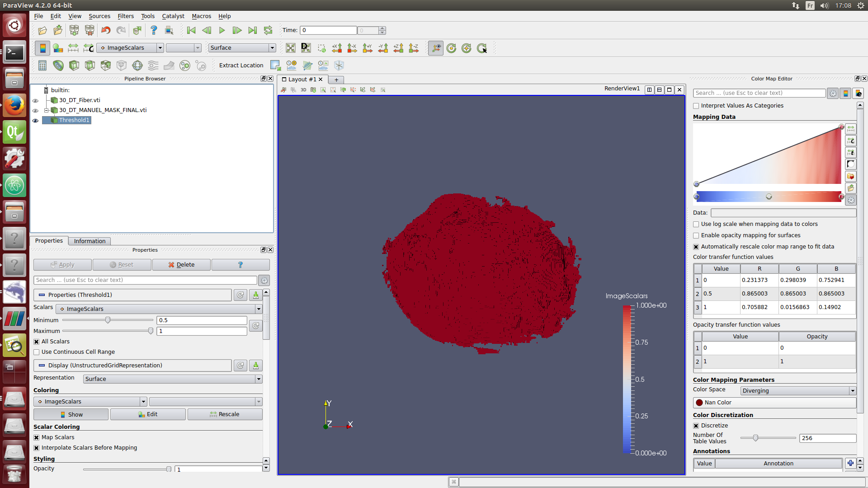This screenshot has height=488, width=868.
Task: Open Coloring ImageScalars dropdown
Action: 90,402
